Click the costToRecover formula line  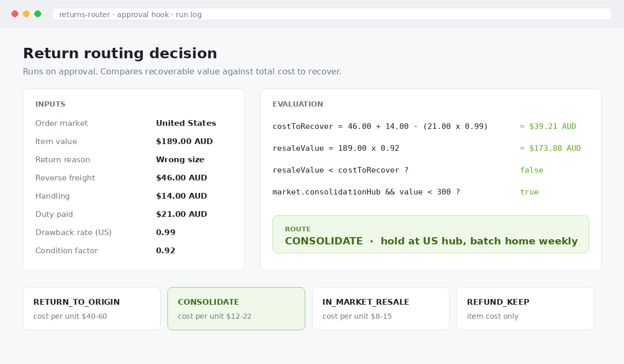click(x=380, y=126)
